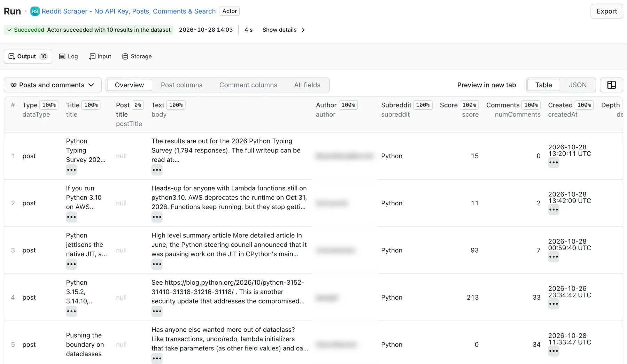627x364 pixels.
Task: Expand title ellipsis for Python jettisons native JIT row
Action: pyautogui.click(x=71, y=264)
